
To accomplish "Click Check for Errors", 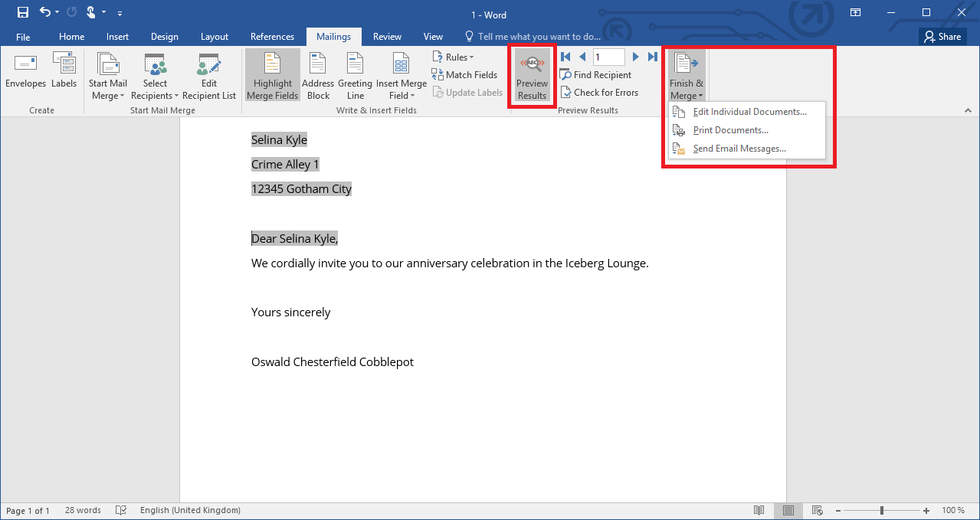I will point(599,93).
